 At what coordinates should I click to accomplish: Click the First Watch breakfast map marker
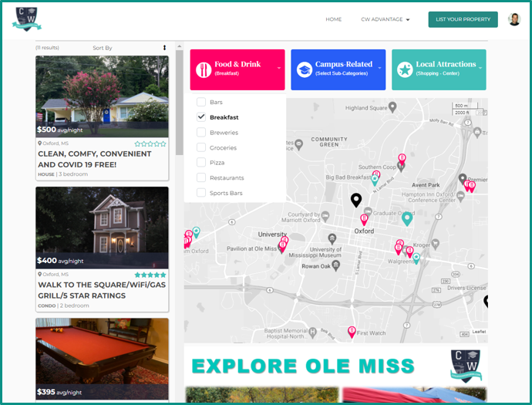pos(352,332)
